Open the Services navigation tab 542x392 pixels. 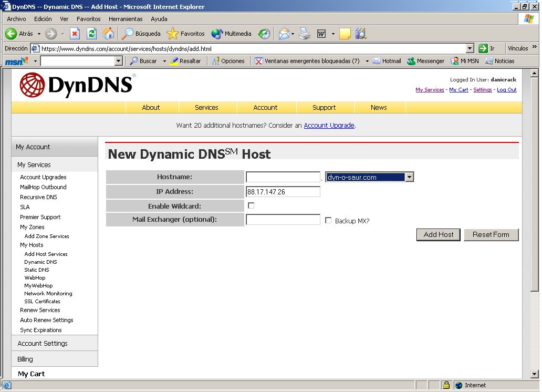(x=207, y=108)
